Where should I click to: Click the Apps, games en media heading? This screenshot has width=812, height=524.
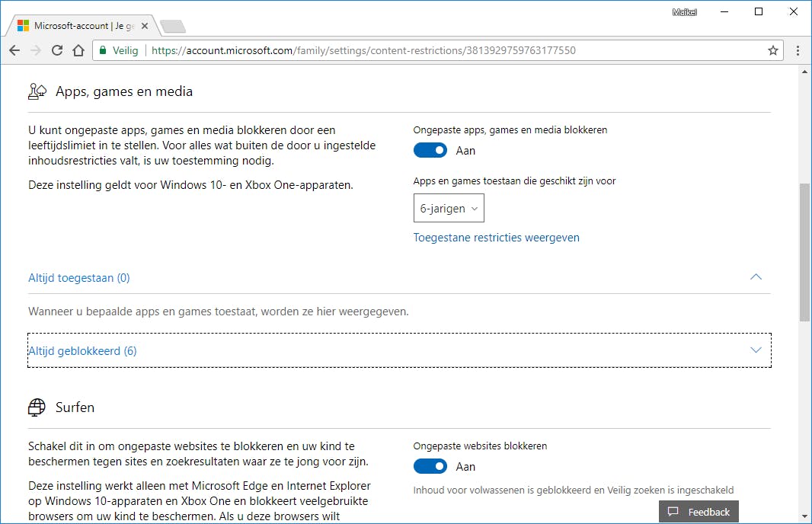(x=124, y=91)
